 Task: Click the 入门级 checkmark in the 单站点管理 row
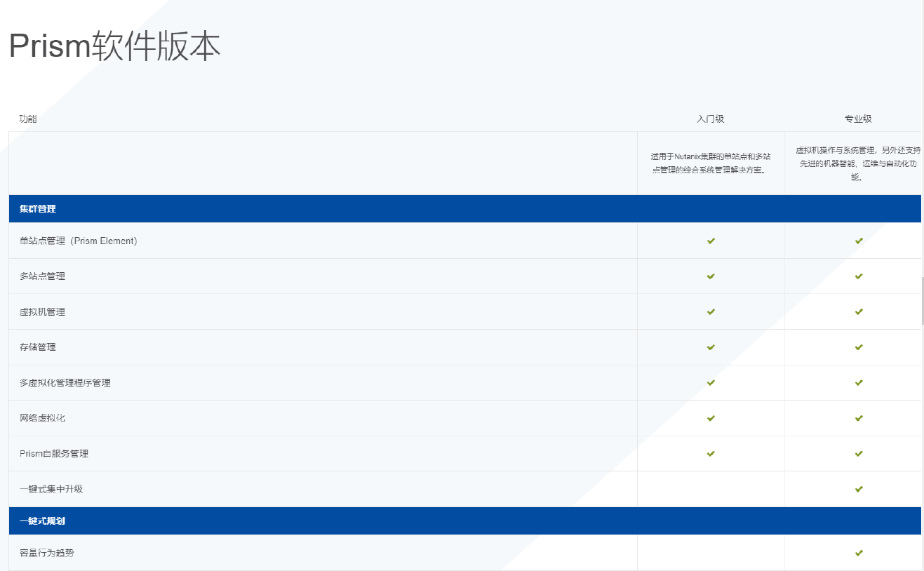click(x=711, y=241)
